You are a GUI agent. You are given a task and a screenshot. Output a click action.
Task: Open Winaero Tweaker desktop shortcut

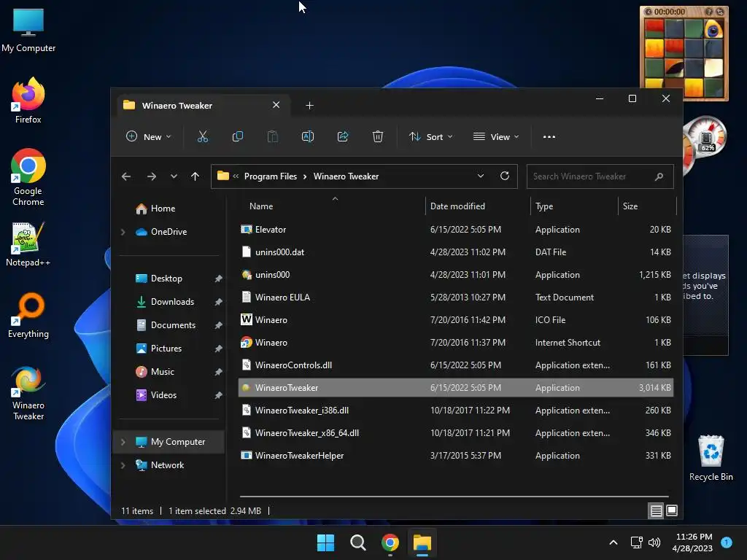28,392
